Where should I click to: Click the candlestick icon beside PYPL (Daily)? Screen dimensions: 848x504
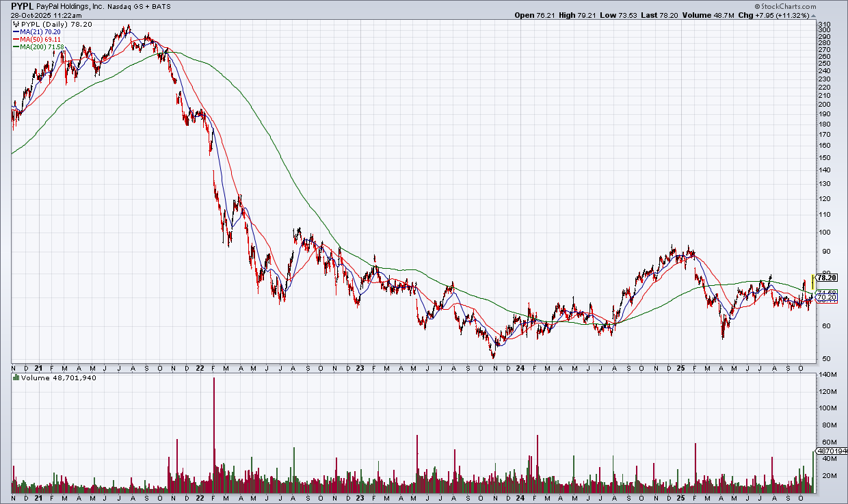[14, 24]
